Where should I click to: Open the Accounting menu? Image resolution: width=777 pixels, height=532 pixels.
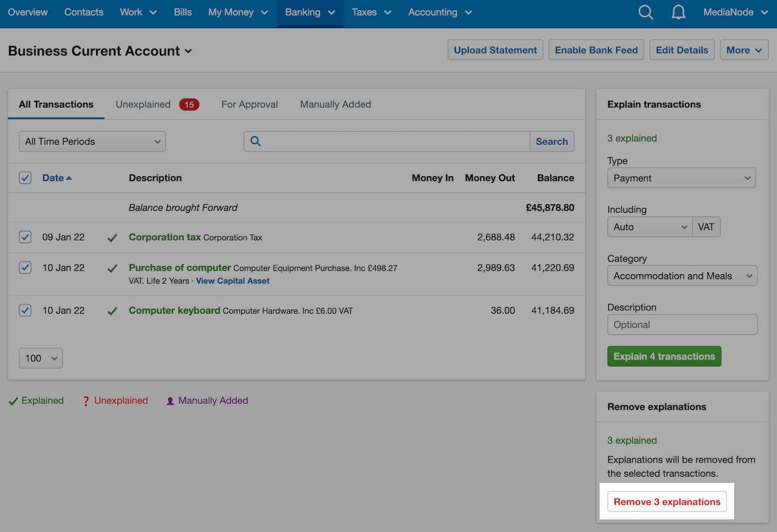click(440, 12)
